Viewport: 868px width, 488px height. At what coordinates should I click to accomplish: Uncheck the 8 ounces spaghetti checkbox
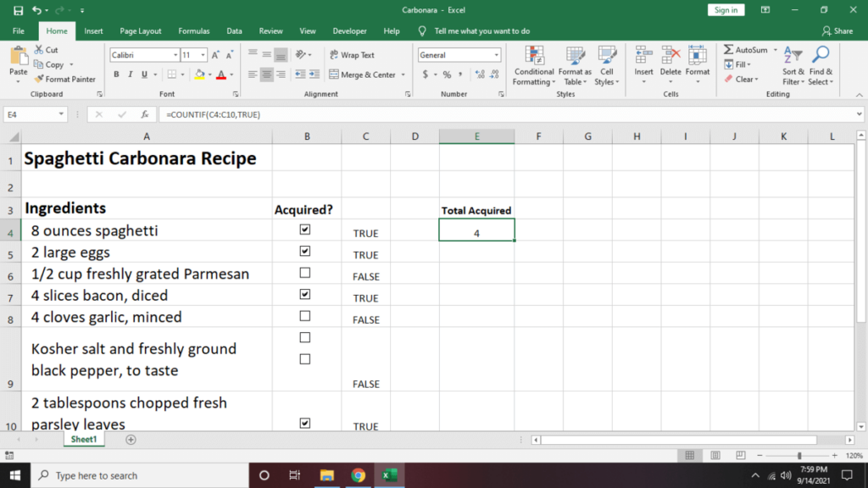(305, 230)
